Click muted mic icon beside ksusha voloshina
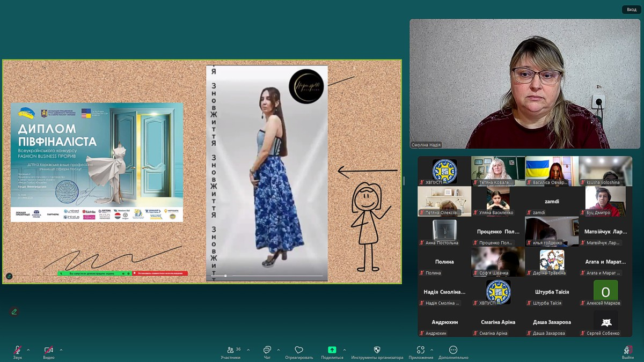This screenshot has width=644, height=362. pos(583,182)
